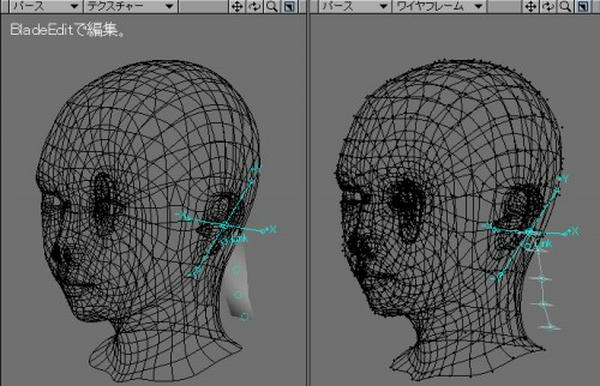Viewport: 600px width, 386px height.
Task: Click the blank field beside the テクスチャー dropdown
Action: pyautogui.click(x=203, y=7)
